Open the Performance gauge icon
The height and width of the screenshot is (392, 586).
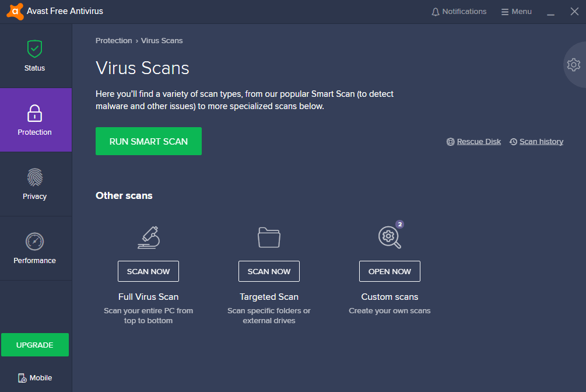pos(35,242)
